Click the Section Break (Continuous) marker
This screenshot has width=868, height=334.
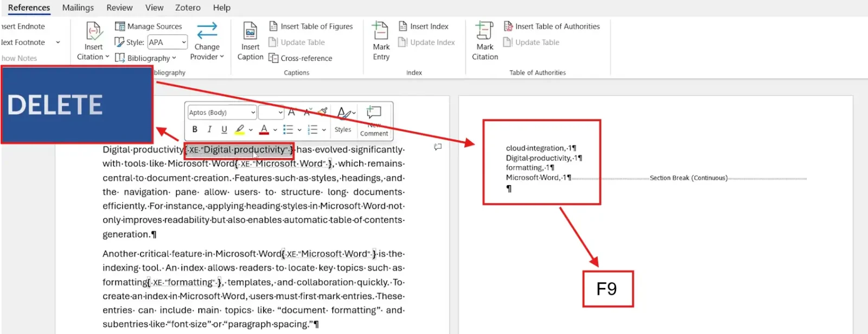(x=688, y=178)
